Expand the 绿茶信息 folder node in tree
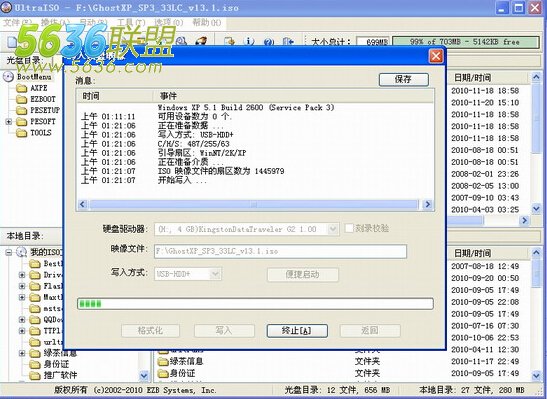This screenshot has height=399, width=547. (x=22, y=353)
